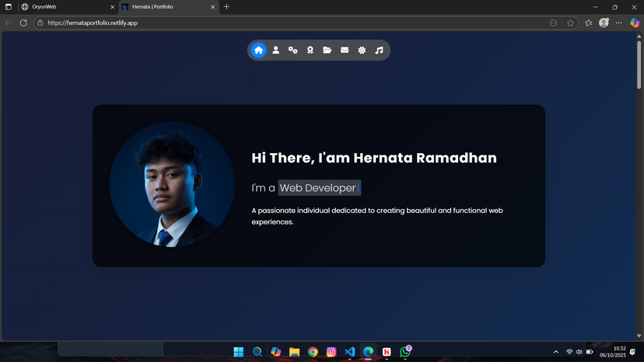
Task: Click the scrollbar down arrow
Action: (x=639, y=336)
